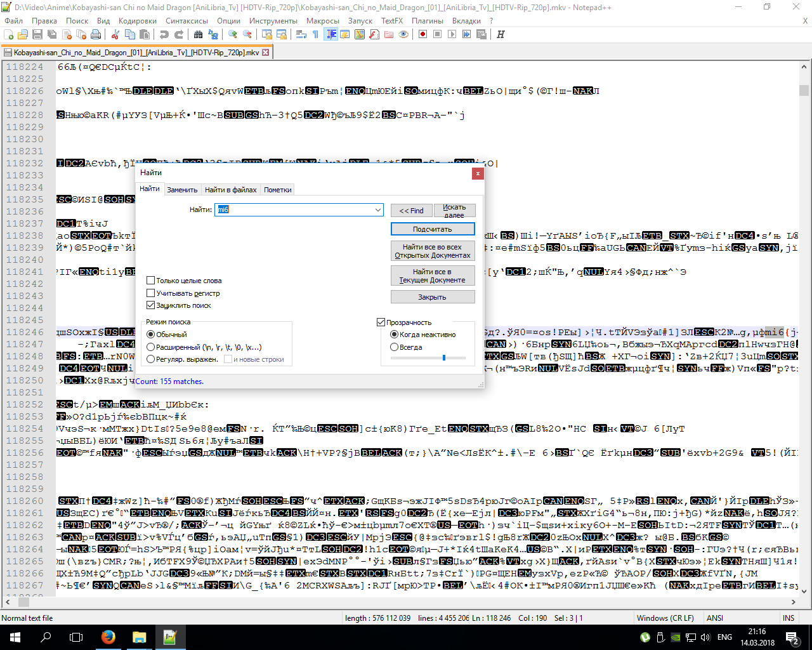
Task: Select 'Всегда' transparency radio
Action: click(405, 347)
